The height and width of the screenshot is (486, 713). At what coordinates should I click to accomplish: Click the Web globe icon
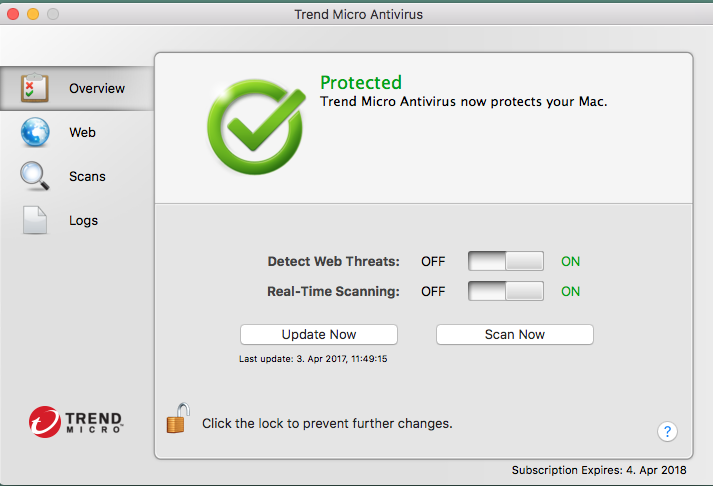coord(35,132)
